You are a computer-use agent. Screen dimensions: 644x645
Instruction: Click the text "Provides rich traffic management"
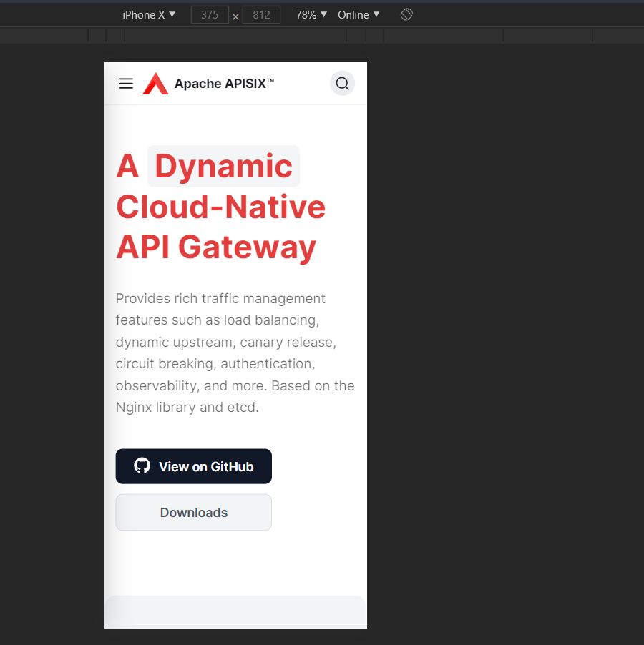click(x=220, y=298)
